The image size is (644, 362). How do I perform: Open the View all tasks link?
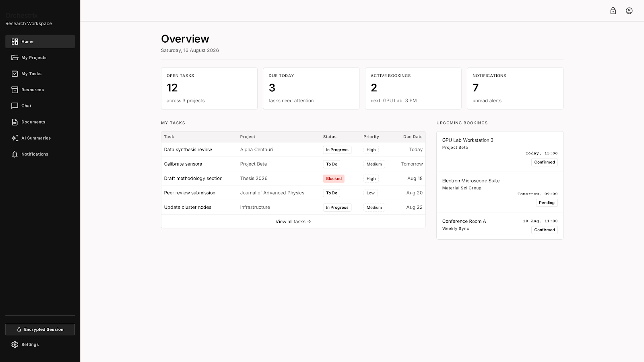tap(293, 222)
